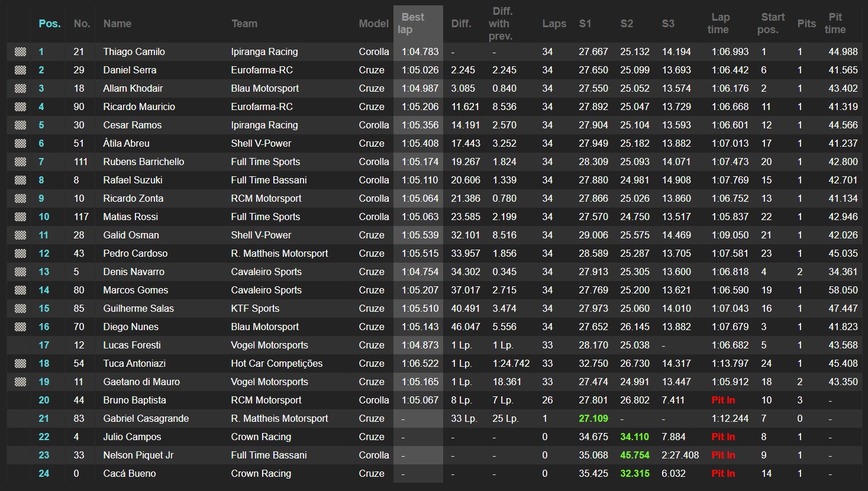
Task: Click checkered flag icon for Diego Nunes
Action: 20,327
